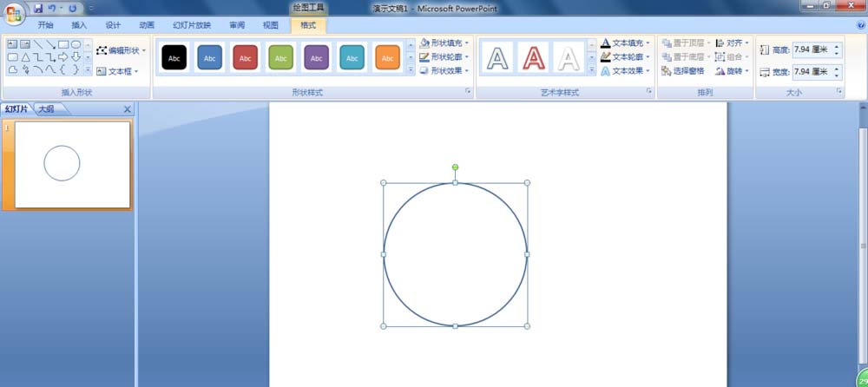The width and height of the screenshot is (868, 387).
Task: Undo the last action
Action: coord(52,9)
